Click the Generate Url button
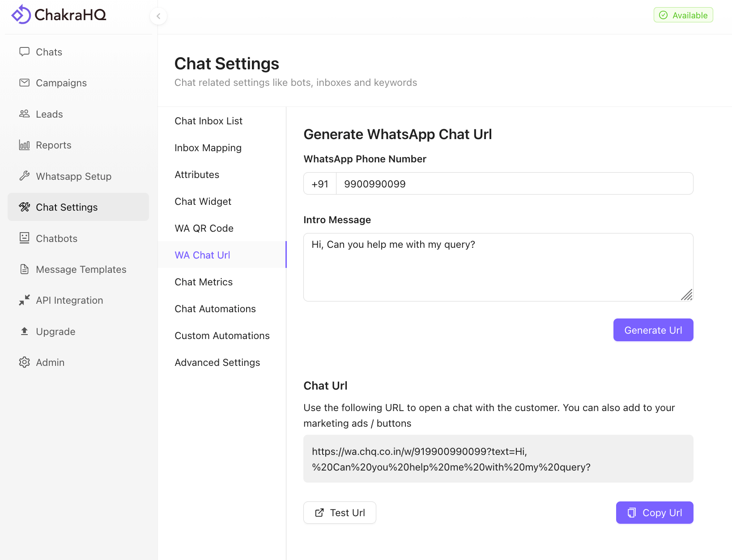This screenshot has width=732, height=560. point(653,330)
